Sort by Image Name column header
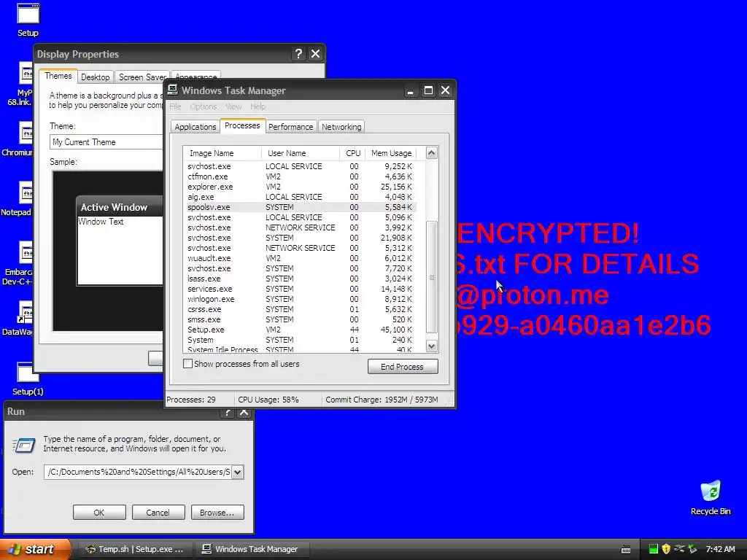747x560 pixels. coord(222,153)
